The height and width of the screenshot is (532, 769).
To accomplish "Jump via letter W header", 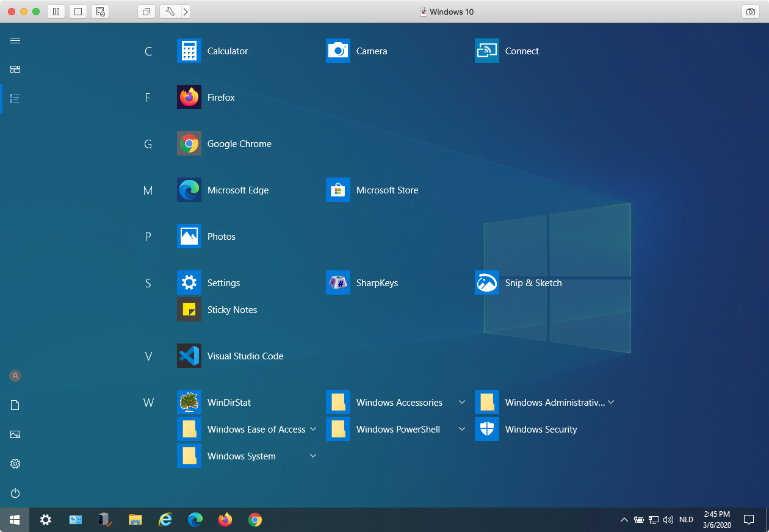I will 148,403.
